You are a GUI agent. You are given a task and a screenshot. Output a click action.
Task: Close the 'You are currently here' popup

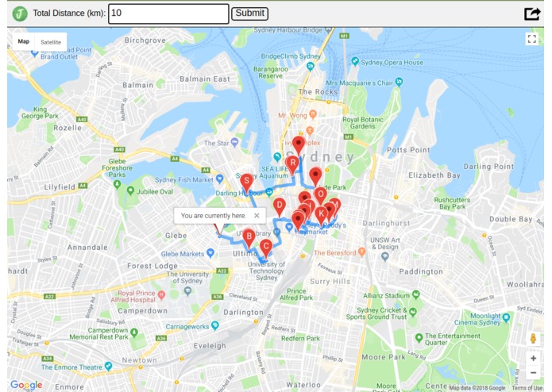(257, 216)
